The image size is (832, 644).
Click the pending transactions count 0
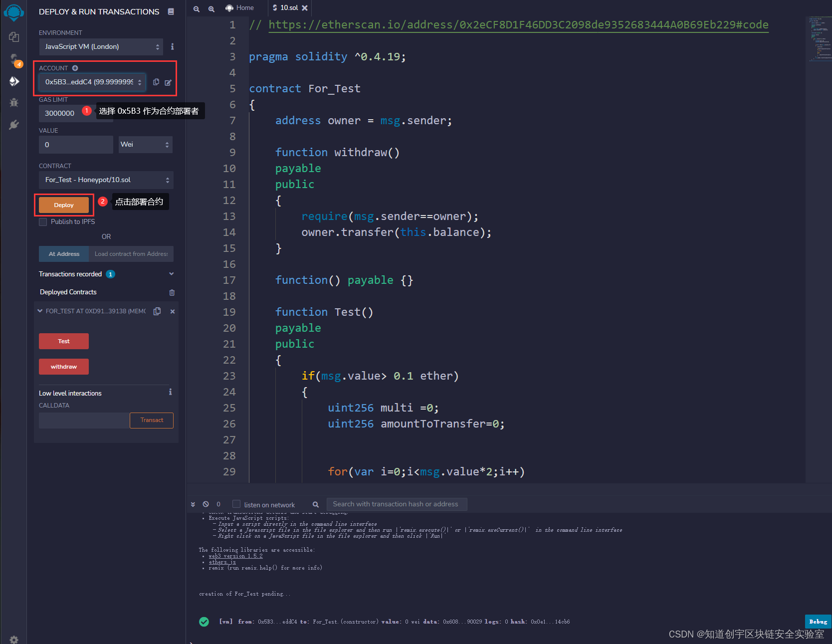(x=218, y=504)
